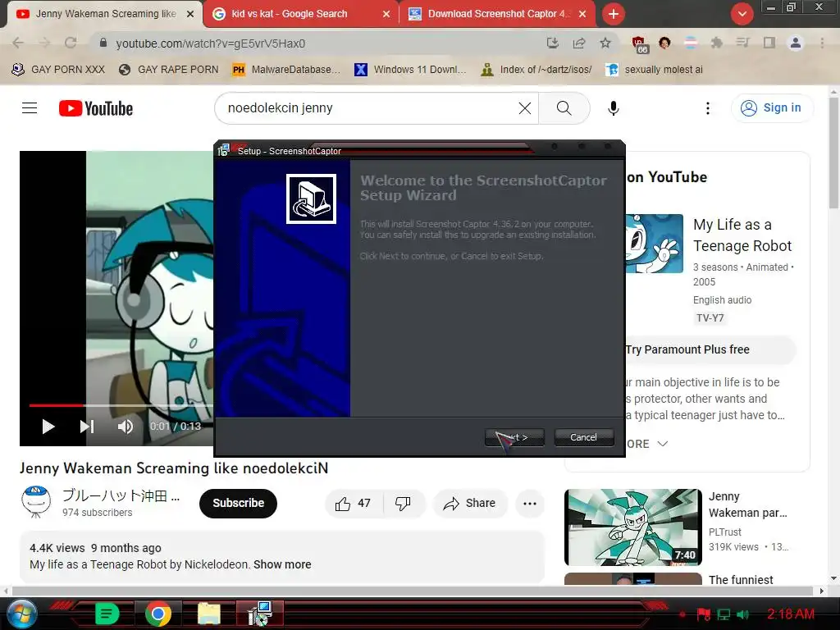Image resolution: width=840 pixels, height=630 pixels.
Task: Open My Life as a Teenage Robot thumbnail
Action: (654, 244)
